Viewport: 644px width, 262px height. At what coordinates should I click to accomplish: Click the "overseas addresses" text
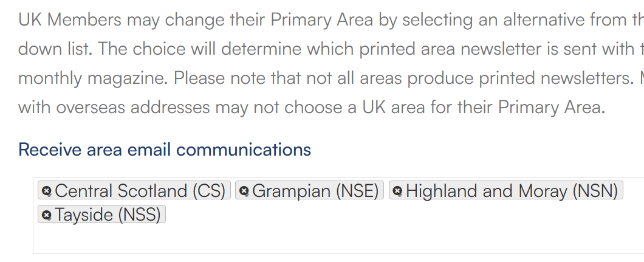(x=120, y=108)
